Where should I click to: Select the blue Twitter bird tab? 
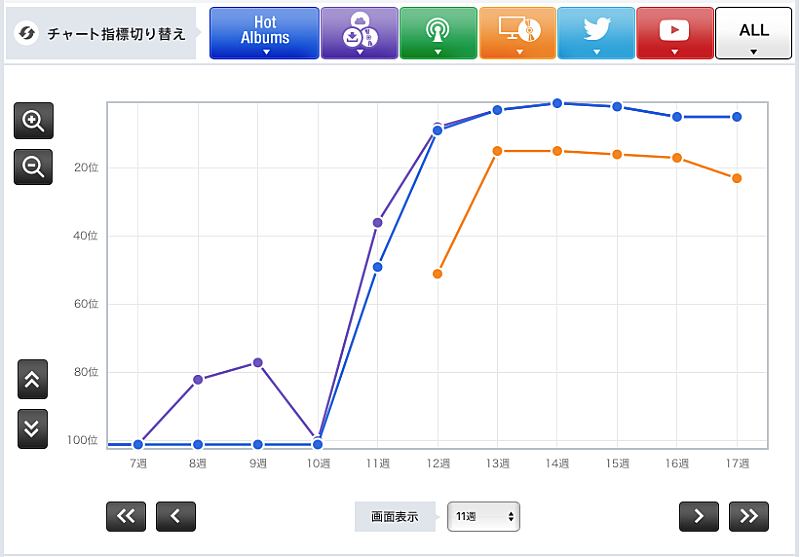point(595,33)
